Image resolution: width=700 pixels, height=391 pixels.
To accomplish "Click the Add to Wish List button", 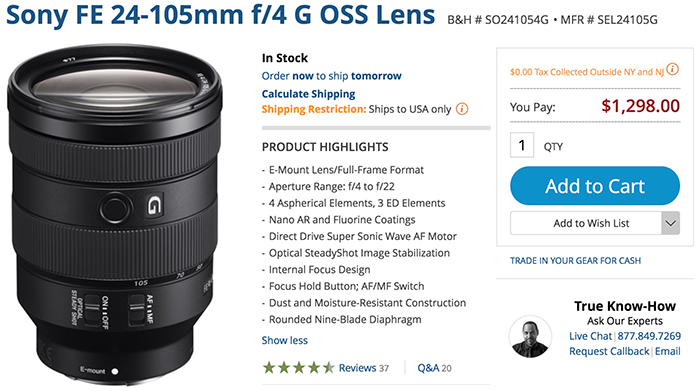I will coord(586,223).
